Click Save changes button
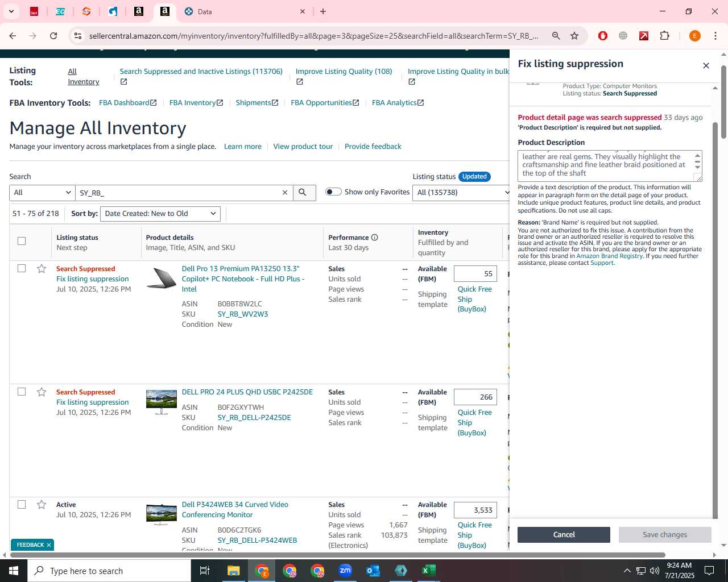 (665, 534)
